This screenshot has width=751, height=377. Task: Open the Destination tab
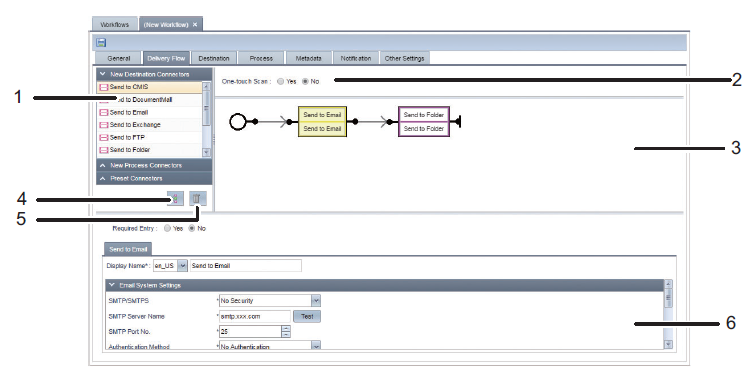pyautogui.click(x=214, y=58)
